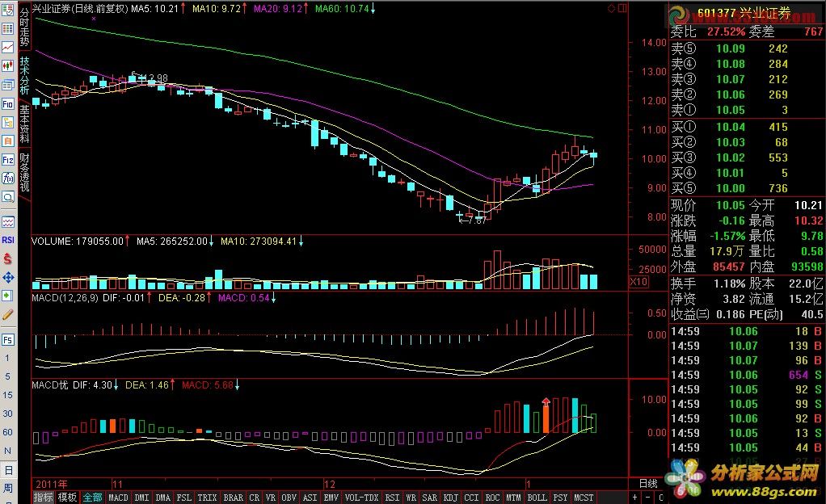Choose the MCST indicator tab
This screenshot has height=504, width=826.
584,498
